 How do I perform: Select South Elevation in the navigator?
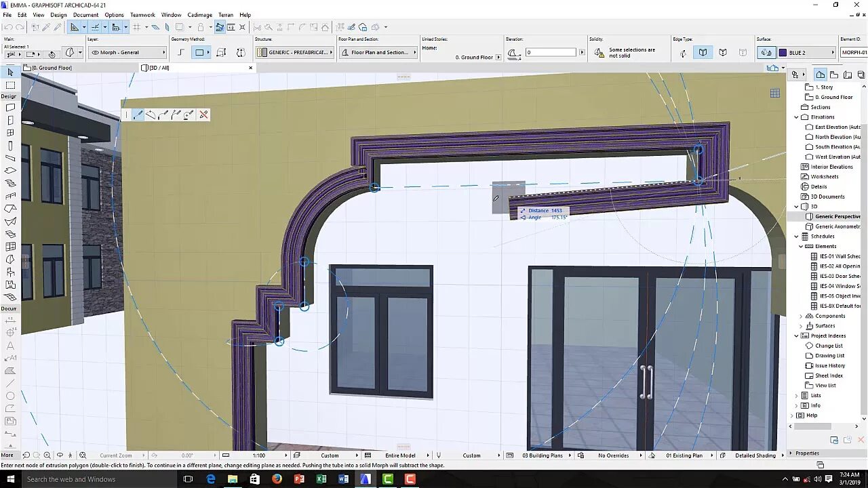click(x=837, y=146)
